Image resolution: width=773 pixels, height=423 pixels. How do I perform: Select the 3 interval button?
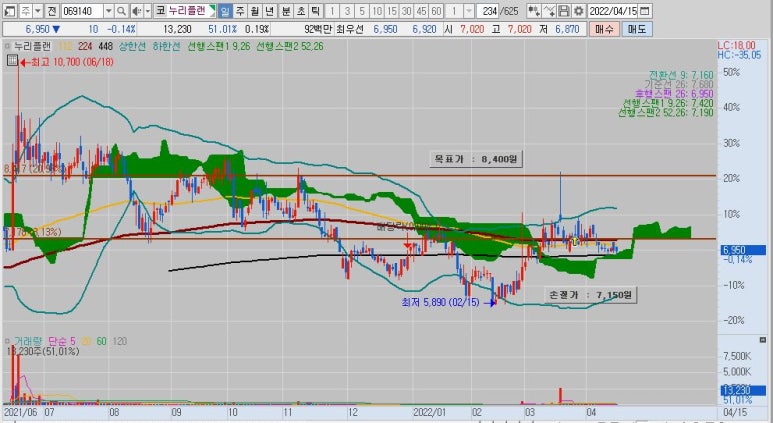click(x=347, y=10)
